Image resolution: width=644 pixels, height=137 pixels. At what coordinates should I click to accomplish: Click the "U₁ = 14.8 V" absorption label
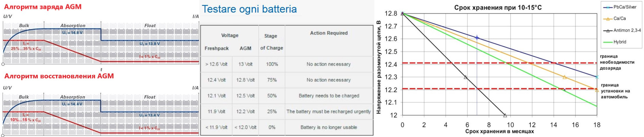click(72, 33)
